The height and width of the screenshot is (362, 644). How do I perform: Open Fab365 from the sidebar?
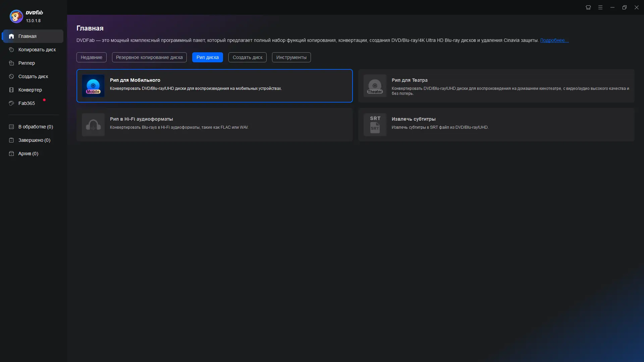point(26,103)
